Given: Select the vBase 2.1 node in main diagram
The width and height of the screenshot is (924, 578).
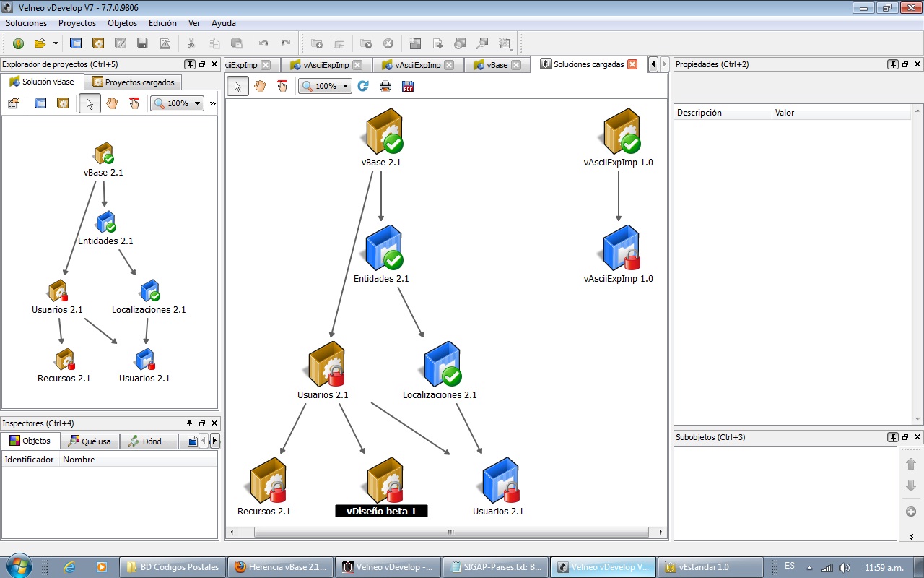Looking at the screenshot, I should point(383,137).
